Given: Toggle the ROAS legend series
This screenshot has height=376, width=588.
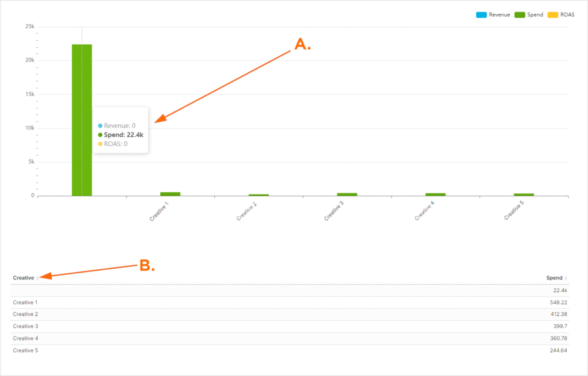Looking at the screenshot, I should (x=561, y=14).
